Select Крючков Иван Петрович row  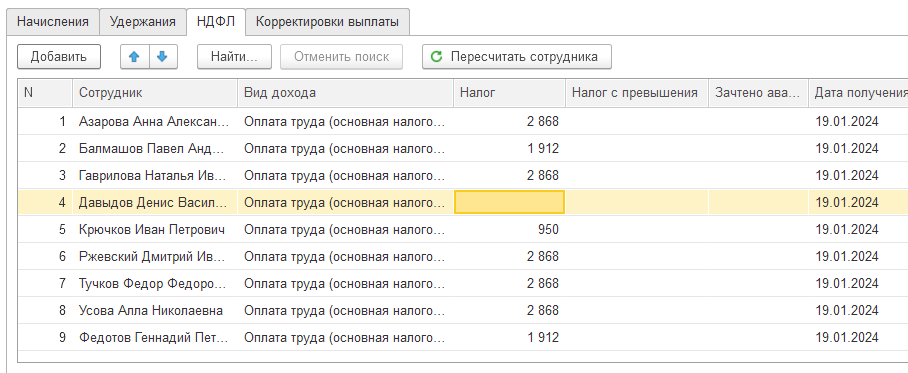463,229
